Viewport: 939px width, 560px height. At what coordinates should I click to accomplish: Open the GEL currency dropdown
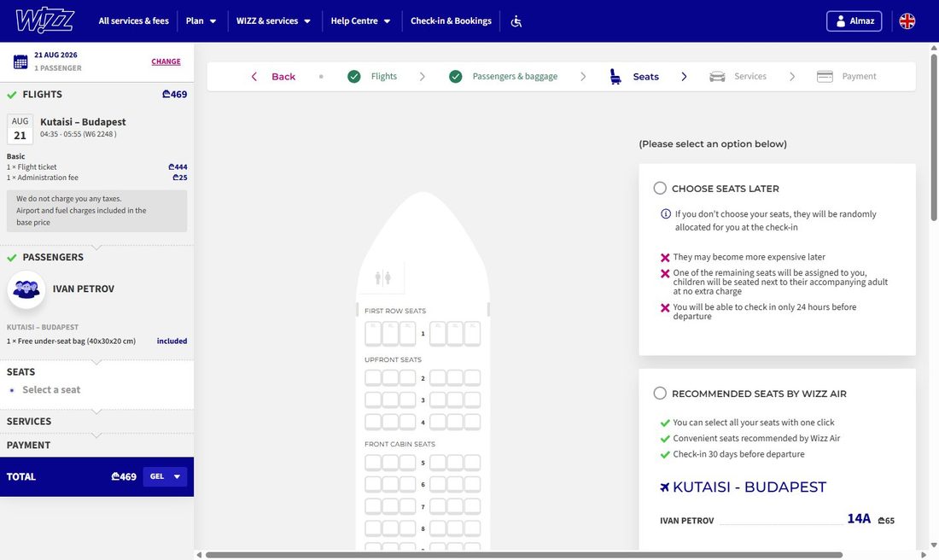pyautogui.click(x=166, y=476)
